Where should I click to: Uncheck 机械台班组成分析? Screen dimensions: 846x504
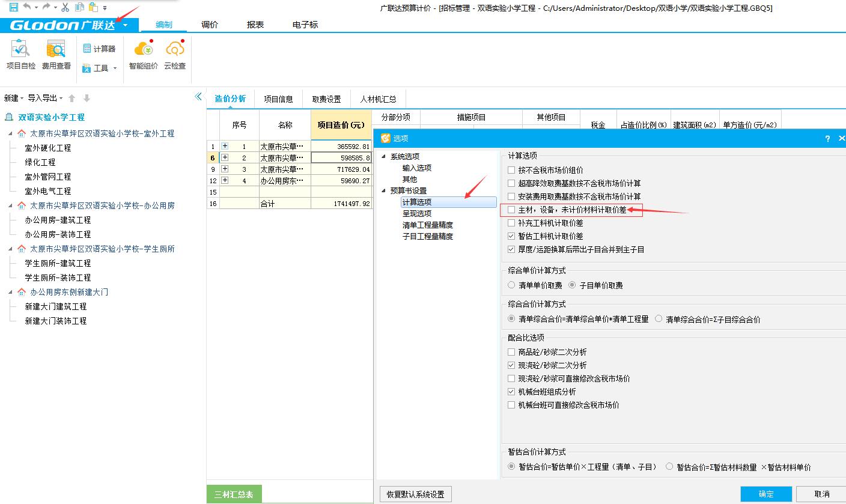point(511,392)
